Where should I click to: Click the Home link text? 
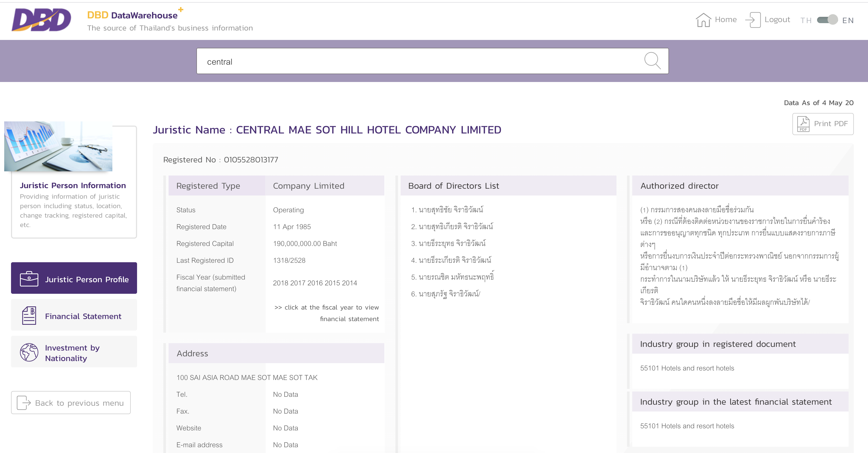coord(726,19)
